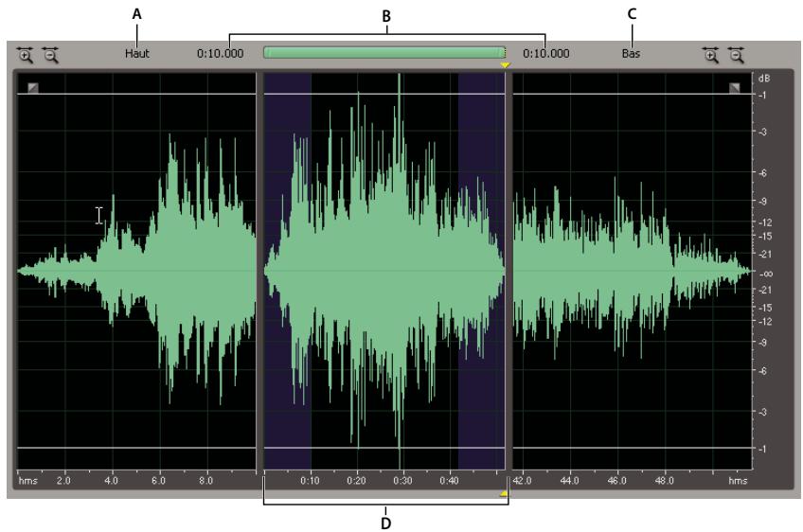Image resolution: width=803 pixels, height=532 pixels.
Task: Click the green range bar above center waveform
Action: [384, 52]
